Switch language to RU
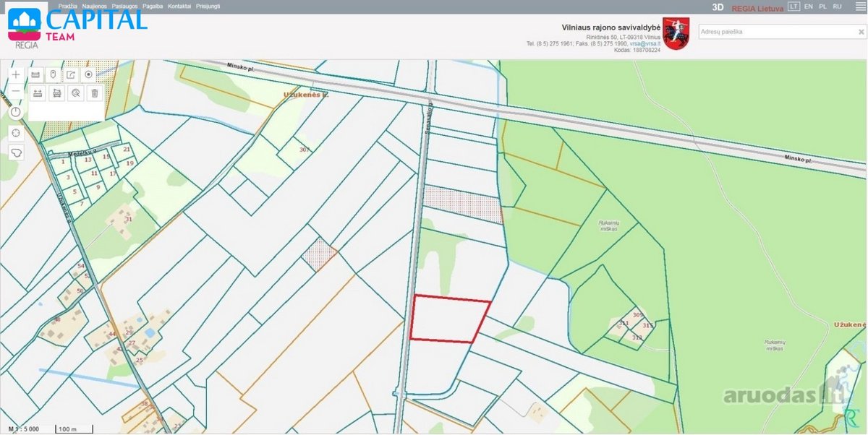The height and width of the screenshot is (435, 868). [x=837, y=7]
